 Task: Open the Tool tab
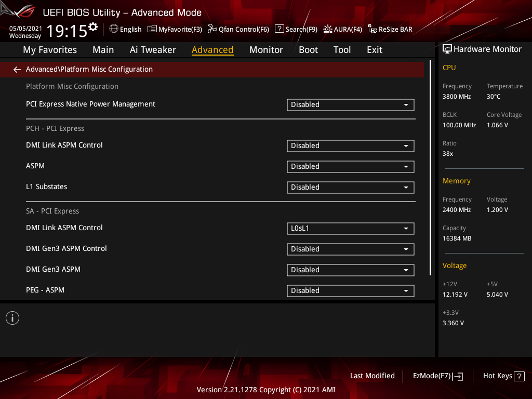342,50
